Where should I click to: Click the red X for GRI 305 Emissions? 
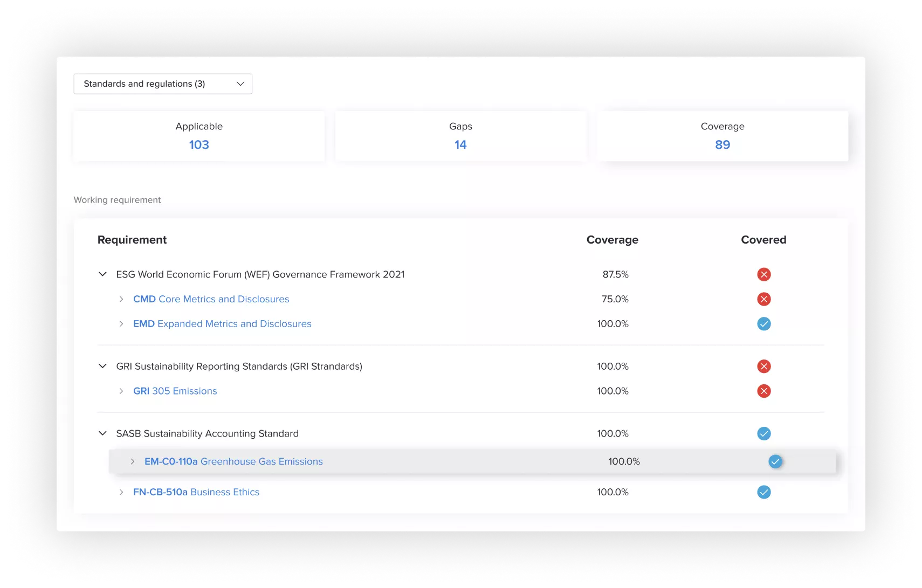764,391
